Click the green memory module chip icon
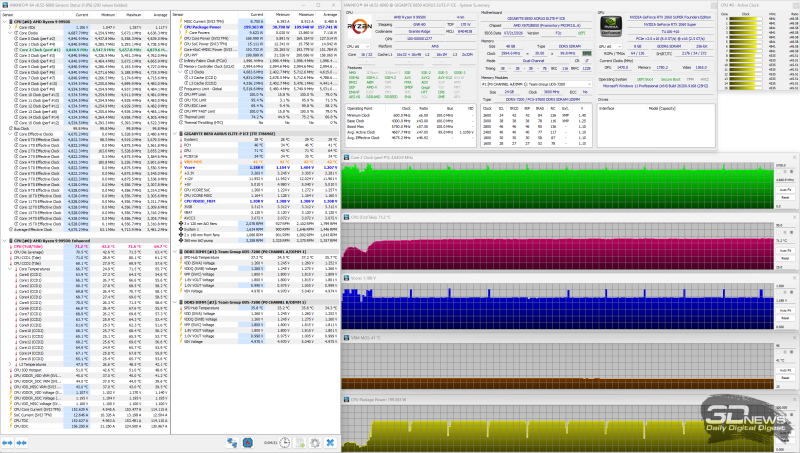This screenshot has height=453, width=800. [x=587, y=53]
